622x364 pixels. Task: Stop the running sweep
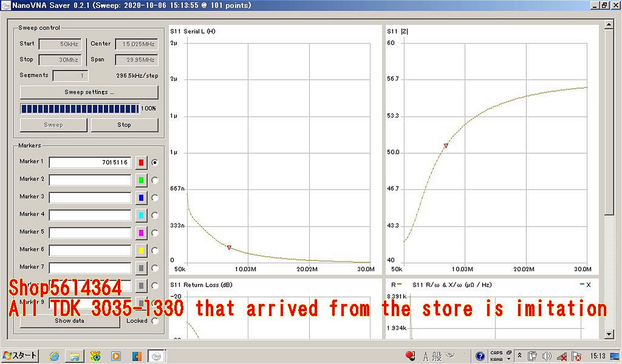click(124, 125)
